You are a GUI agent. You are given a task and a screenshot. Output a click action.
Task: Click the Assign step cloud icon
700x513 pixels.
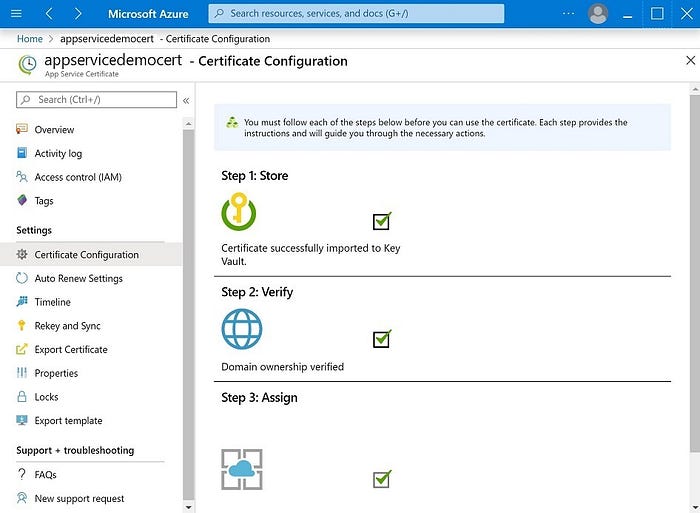[x=242, y=468]
